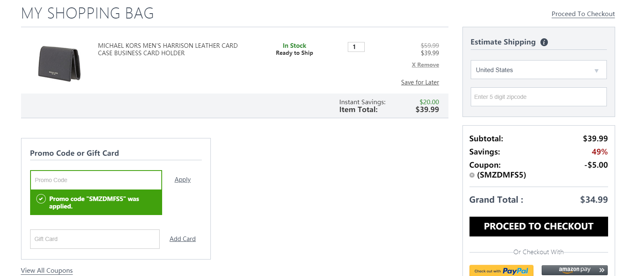This screenshot has width=644, height=276.
Task: Click the Add Card link
Action: pos(182,239)
